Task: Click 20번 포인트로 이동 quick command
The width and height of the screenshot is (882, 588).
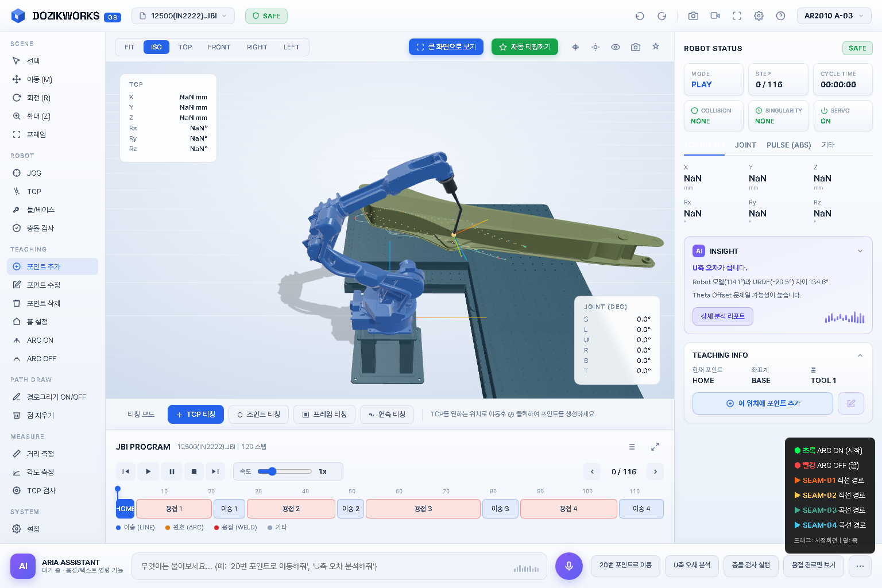Action: point(625,566)
